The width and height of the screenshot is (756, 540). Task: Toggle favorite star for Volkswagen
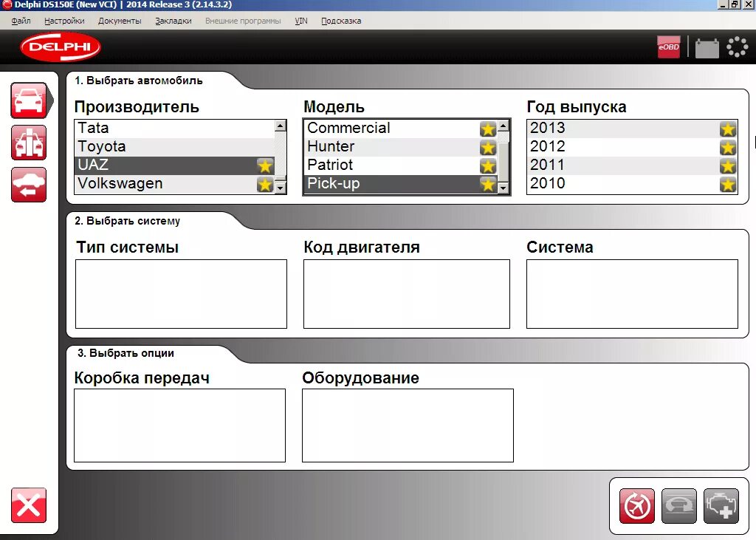(x=265, y=185)
